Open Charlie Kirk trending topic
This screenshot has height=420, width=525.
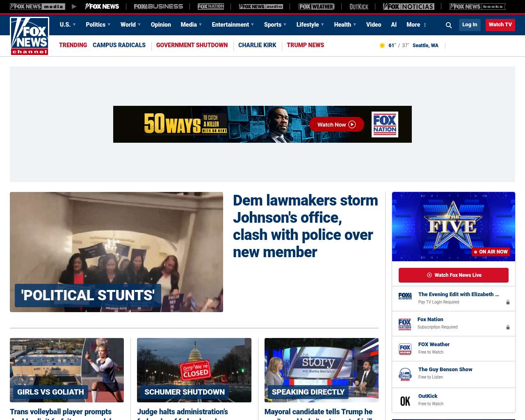click(257, 45)
